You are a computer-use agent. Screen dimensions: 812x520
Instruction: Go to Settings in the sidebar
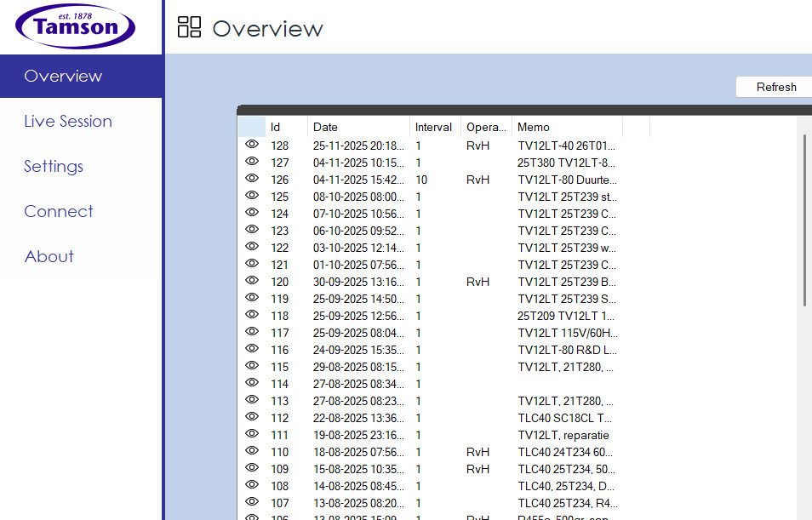click(54, 166)
